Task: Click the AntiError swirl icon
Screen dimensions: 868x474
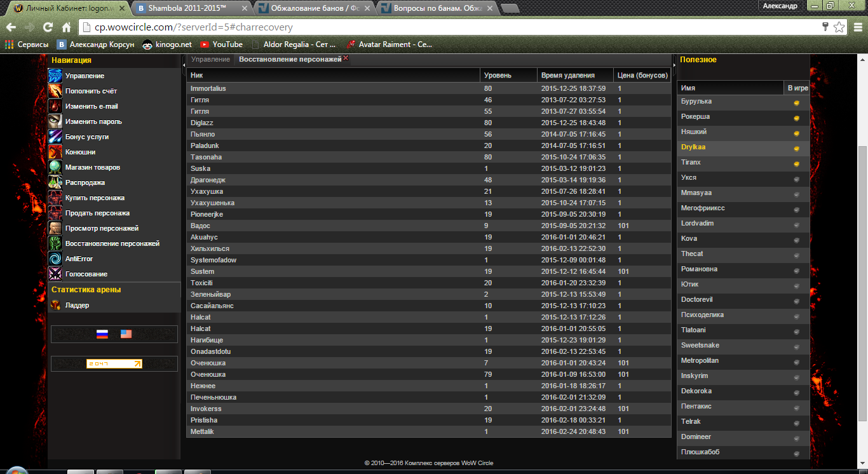Action: (x=55, y=259)
